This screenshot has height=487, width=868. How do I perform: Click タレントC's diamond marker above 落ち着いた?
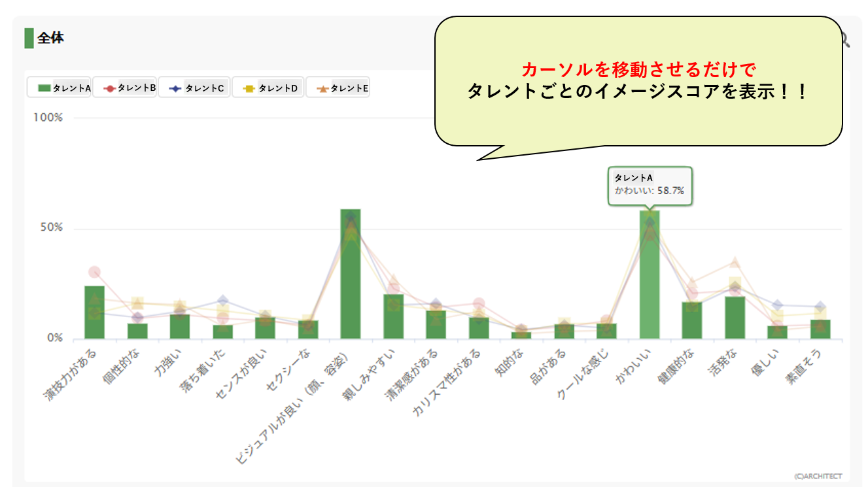(223, 301)
